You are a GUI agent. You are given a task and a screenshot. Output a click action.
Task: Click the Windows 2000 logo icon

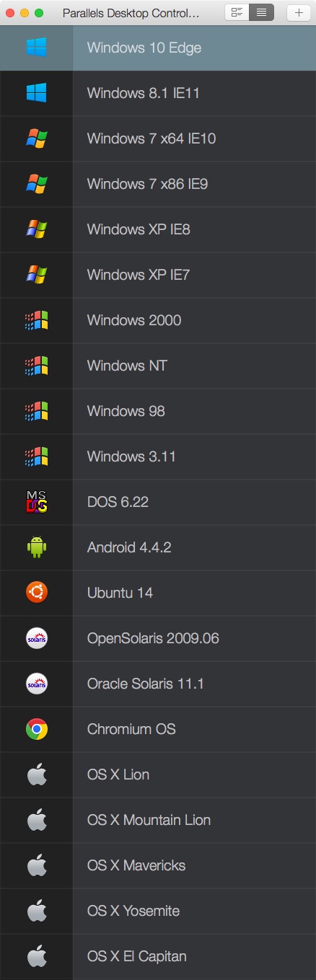click(x=36, y=320)
